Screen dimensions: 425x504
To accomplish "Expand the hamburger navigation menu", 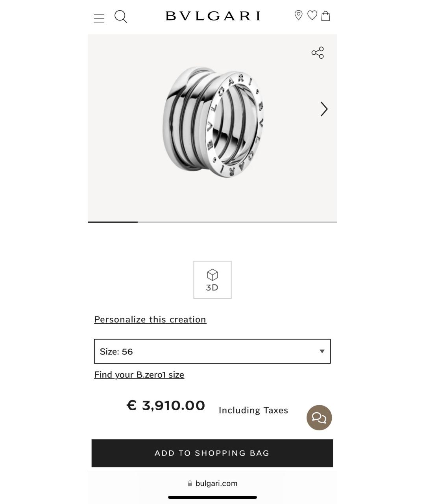I will point(99,17).
